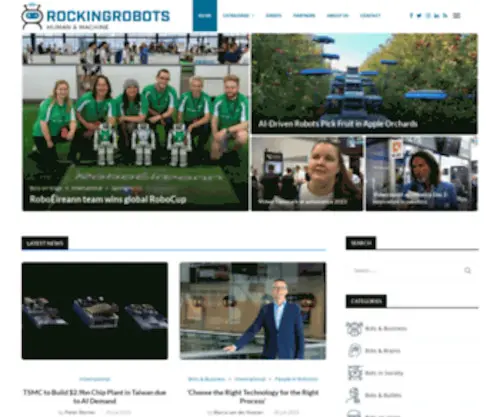The height and width of the screenshot is (417, 500).
Task: Click the author name under 'Choose the Right Technology'
Action: point(238,412)
